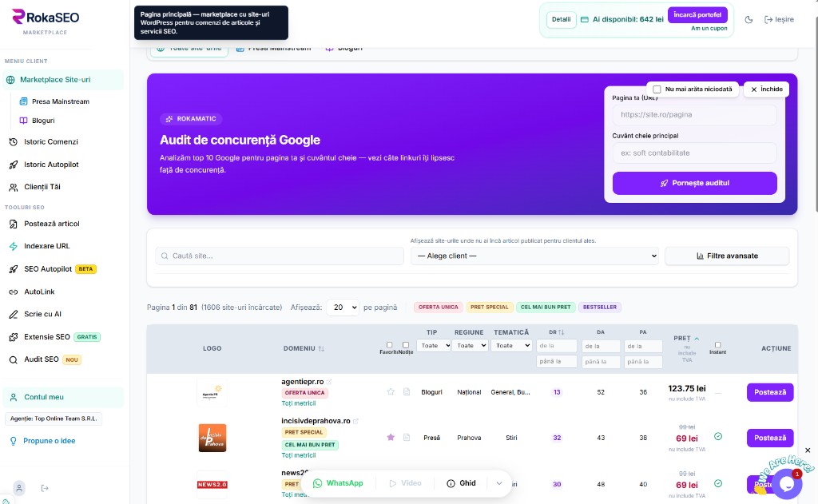Image resolution: width=818 pixels, height=504 pixels.
Task: Click the Extensie SEO puzzle icon
Action: [14, 338]
